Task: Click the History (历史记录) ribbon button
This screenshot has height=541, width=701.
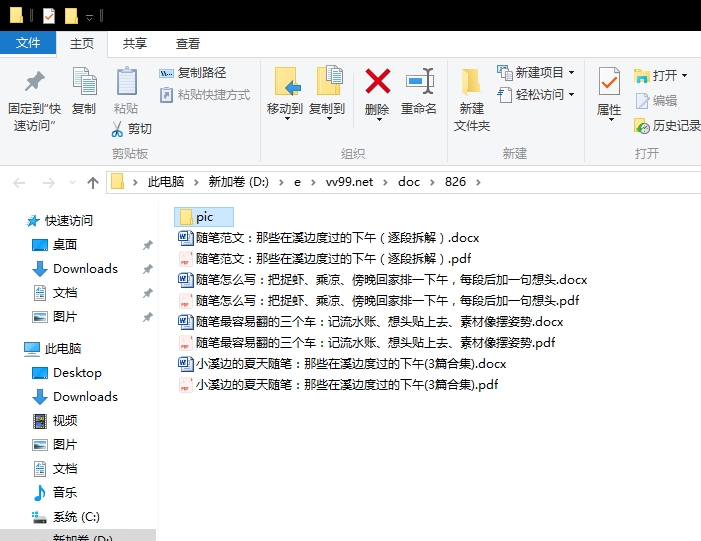Action: tap(667, 126)
